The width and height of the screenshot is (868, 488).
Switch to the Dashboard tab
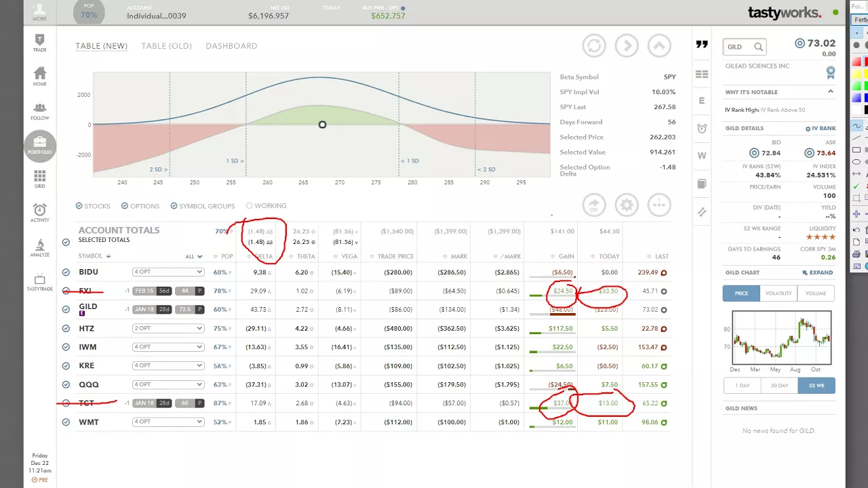click(x=231, y=46)
